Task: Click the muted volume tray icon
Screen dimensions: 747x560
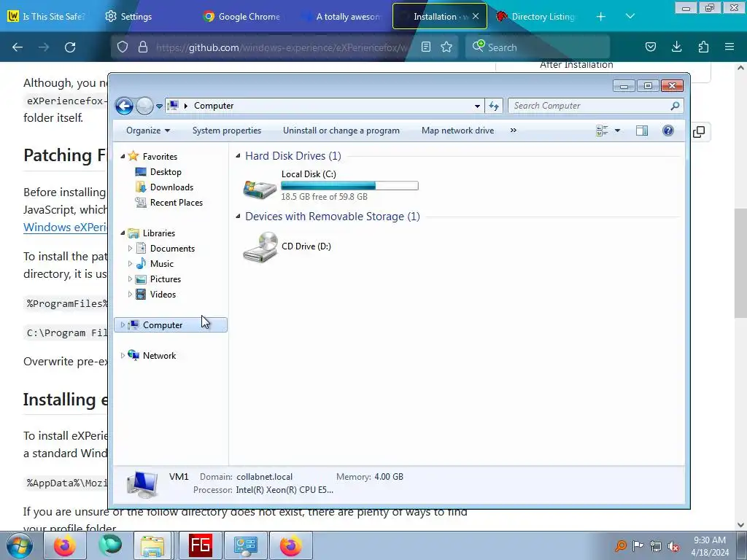Action: 673,546
